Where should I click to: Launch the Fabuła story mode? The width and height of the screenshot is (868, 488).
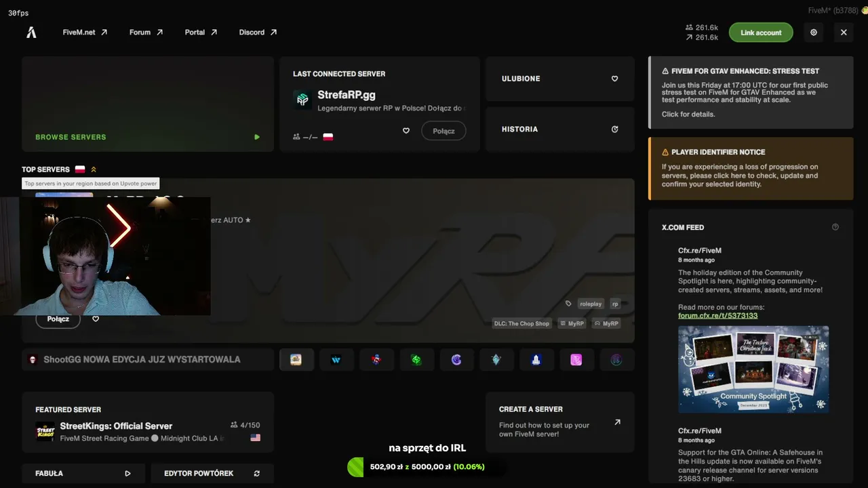coord(83,473)
